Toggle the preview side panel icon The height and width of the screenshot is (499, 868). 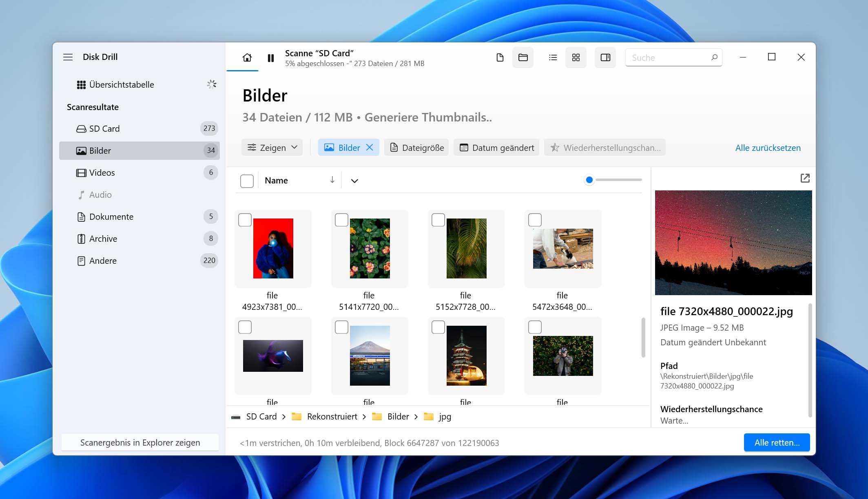[605, 57]
